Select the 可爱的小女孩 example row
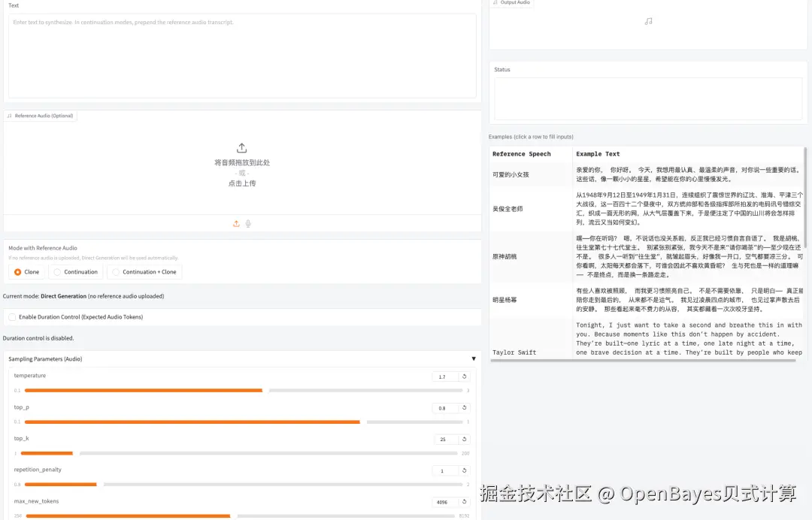 coord(647,174)
